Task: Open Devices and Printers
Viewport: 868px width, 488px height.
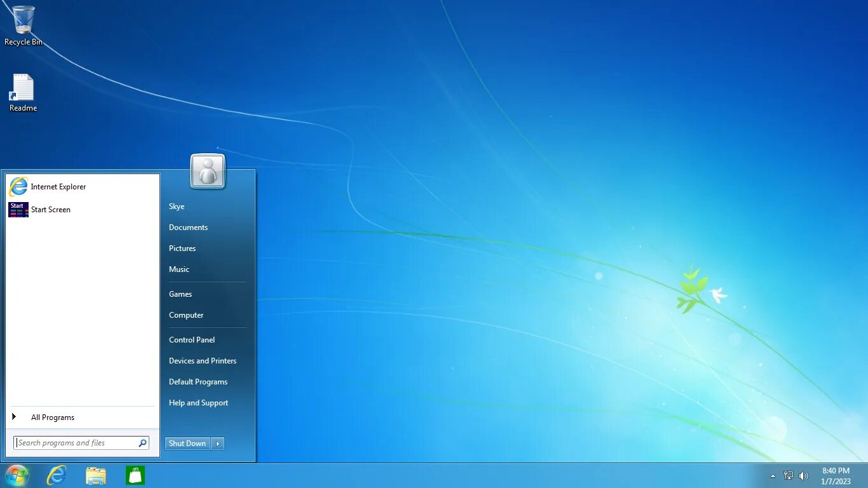Action: pos(203,361)
